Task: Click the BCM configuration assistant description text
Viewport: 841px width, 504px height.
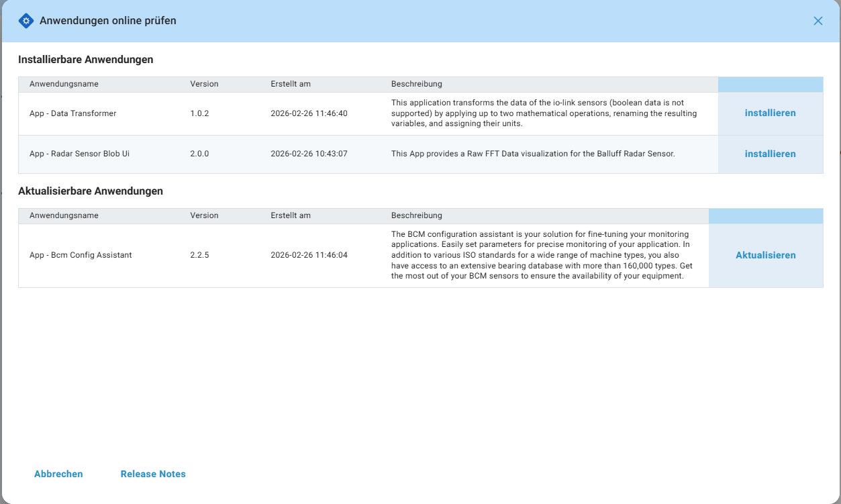Action: tap(544, 255)
